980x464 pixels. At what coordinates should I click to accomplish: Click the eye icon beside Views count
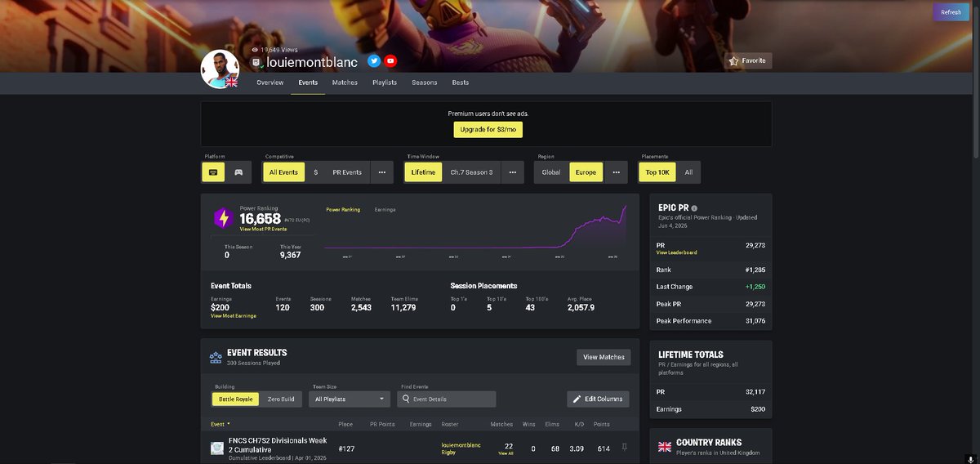255,50
